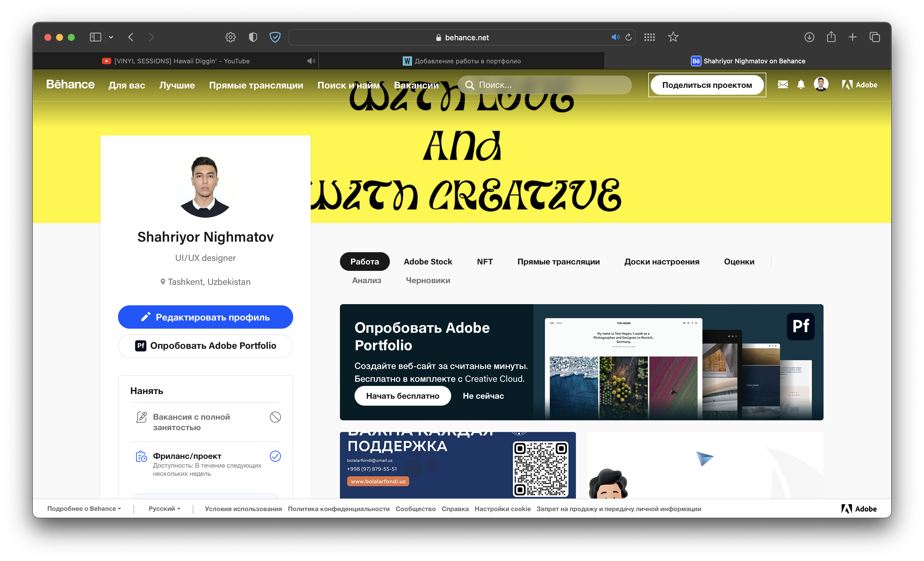Open Поиск и найм navigation item
Screen dimensions: 924x561
coord(348,85)
